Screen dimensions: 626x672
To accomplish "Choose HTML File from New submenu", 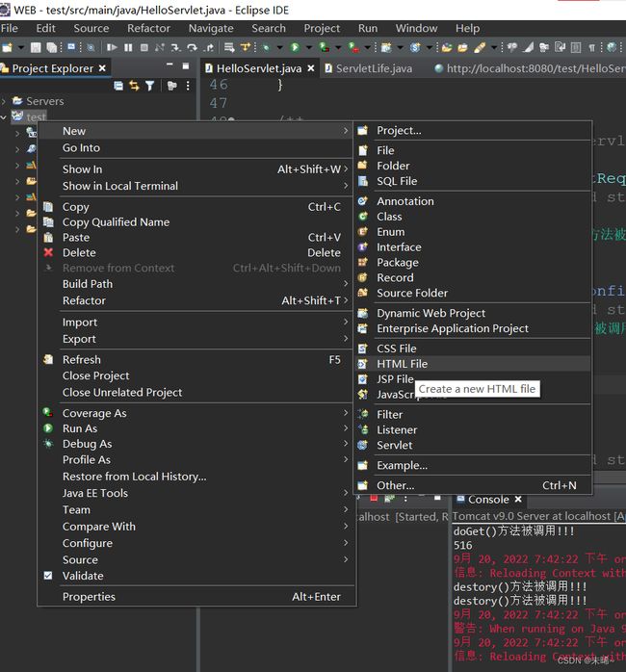I will 473,363.
